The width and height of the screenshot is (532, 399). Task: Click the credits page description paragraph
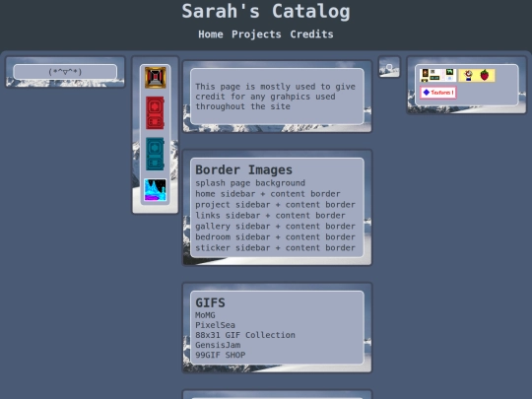pyautogui.click(x=275, y=97)
